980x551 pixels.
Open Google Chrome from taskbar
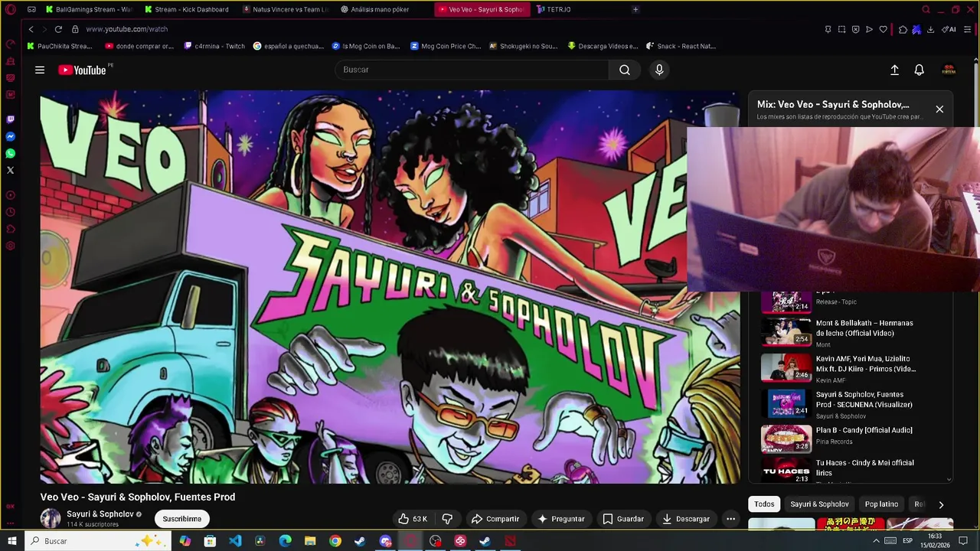[335, 541]
